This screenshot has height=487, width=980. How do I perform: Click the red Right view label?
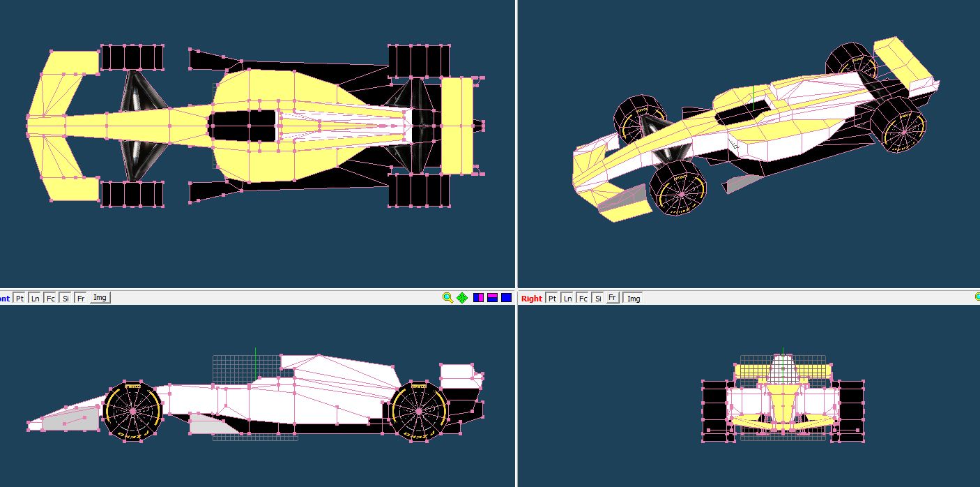[x=531, y=299]
